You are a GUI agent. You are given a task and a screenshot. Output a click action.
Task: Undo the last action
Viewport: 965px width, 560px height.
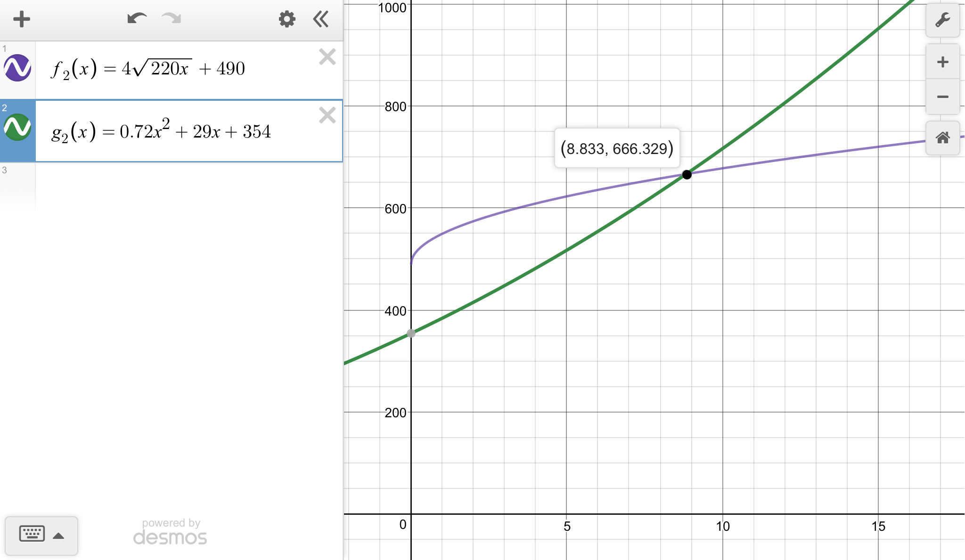pos(137,19)
